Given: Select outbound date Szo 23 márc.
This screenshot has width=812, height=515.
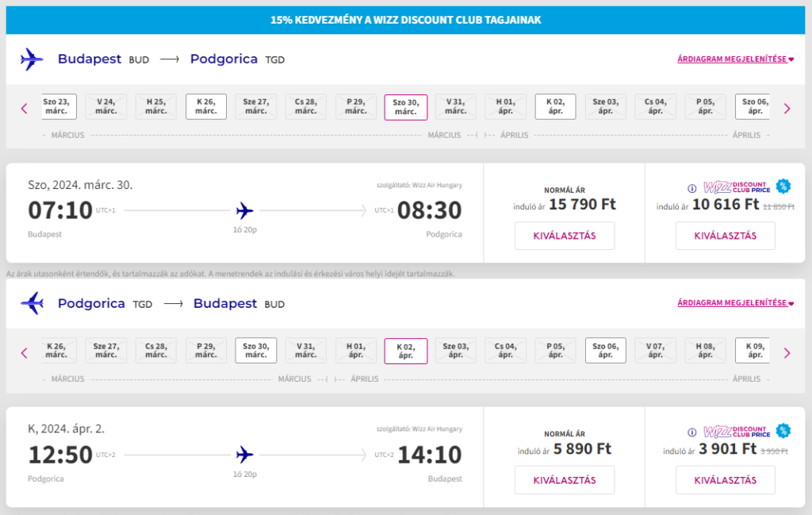Looking at the screenshot, I should click(x=58, y=107).
